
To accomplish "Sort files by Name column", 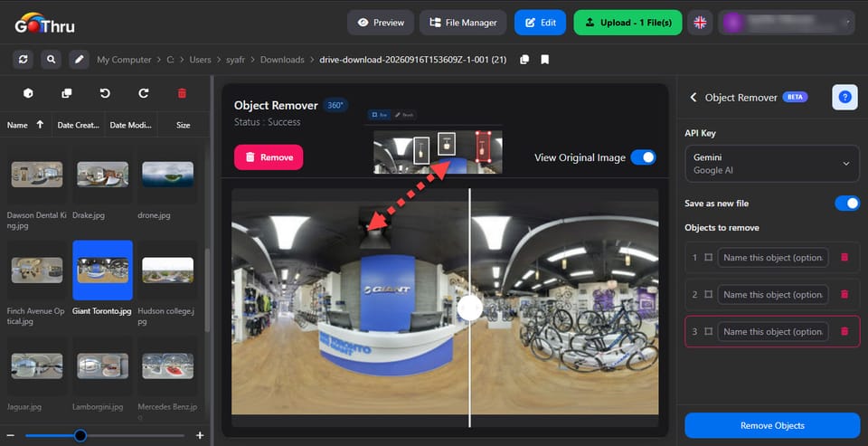I will (x=25, y=125).
